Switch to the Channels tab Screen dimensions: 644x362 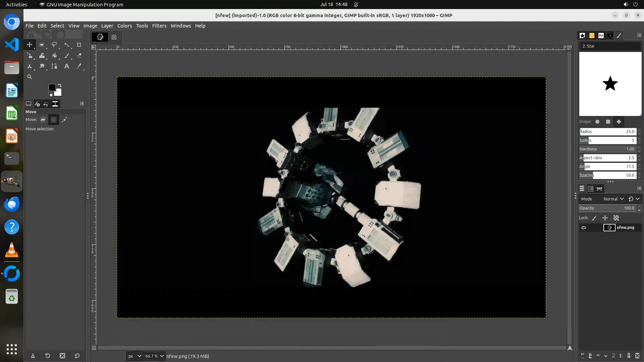pyautogui.click(x=591, y=189)
